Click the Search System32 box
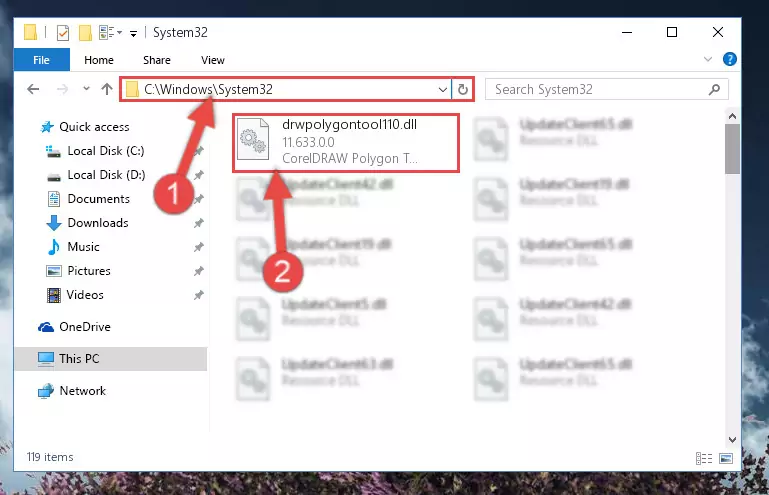 [x=606, y=89]
